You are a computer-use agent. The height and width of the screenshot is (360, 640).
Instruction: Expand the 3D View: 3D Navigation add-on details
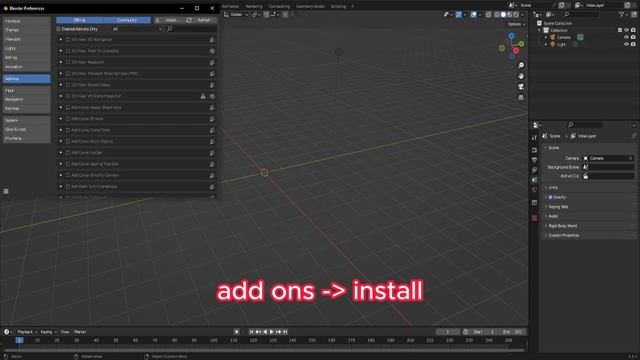tap(61, 40)
